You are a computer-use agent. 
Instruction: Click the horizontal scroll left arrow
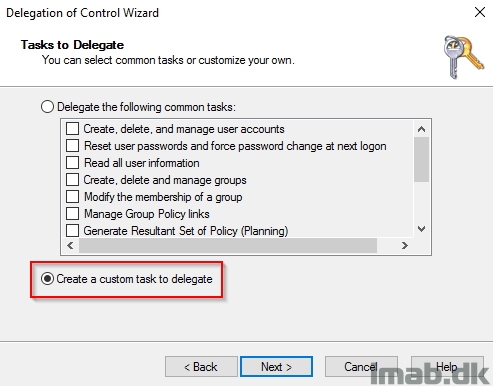[70, 246]
